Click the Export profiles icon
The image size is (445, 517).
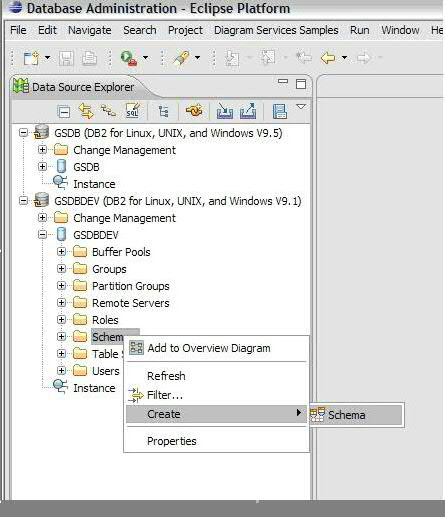(248, 111)
